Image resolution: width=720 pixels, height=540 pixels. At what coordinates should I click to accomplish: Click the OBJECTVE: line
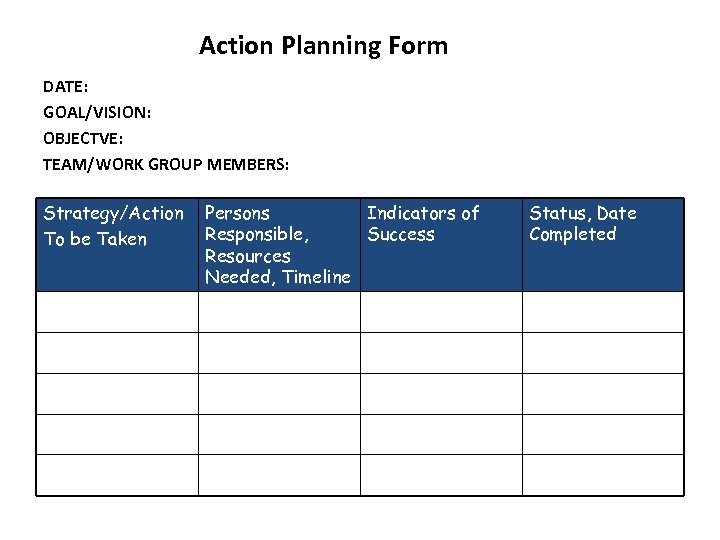[x=83, y=139]
